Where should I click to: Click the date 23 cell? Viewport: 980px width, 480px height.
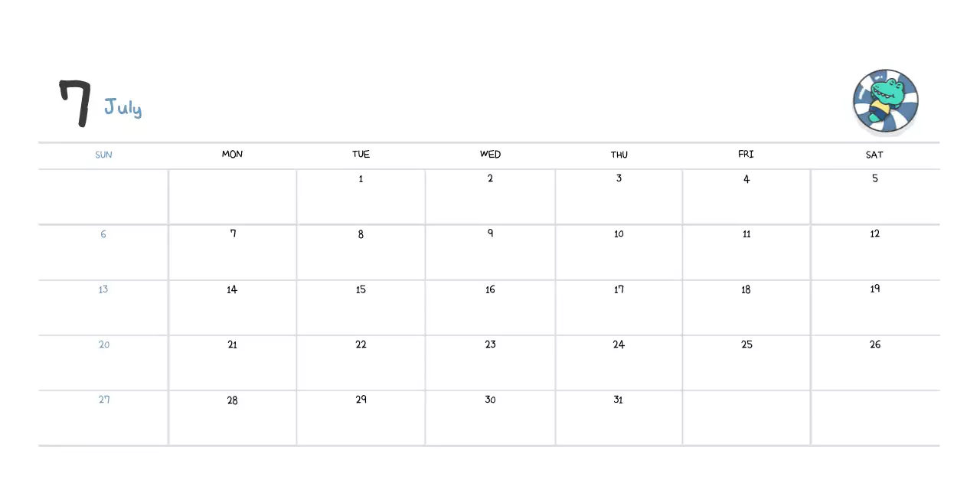click(x=490, y=361)
